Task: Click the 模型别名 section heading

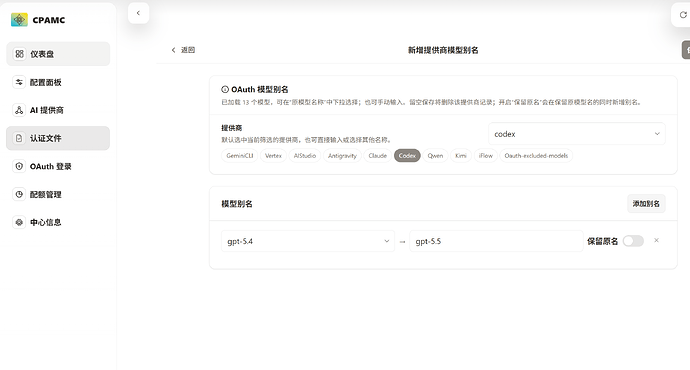Action: pos(237,204)
